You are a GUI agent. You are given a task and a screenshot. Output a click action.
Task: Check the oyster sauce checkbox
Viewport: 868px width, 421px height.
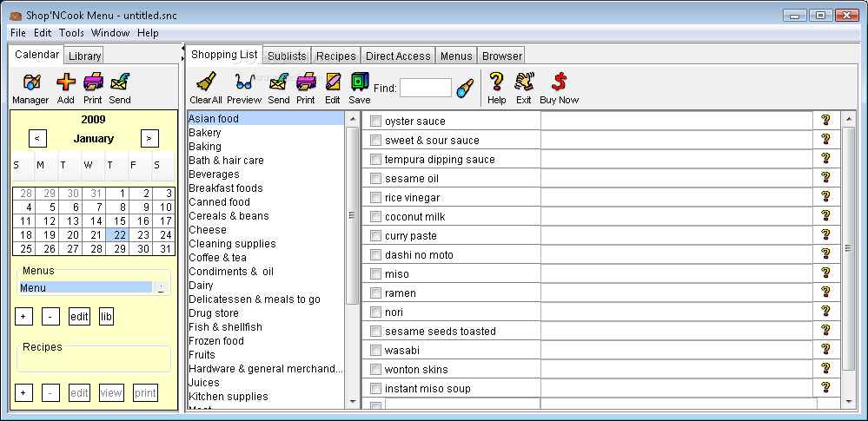coord(376,122)
